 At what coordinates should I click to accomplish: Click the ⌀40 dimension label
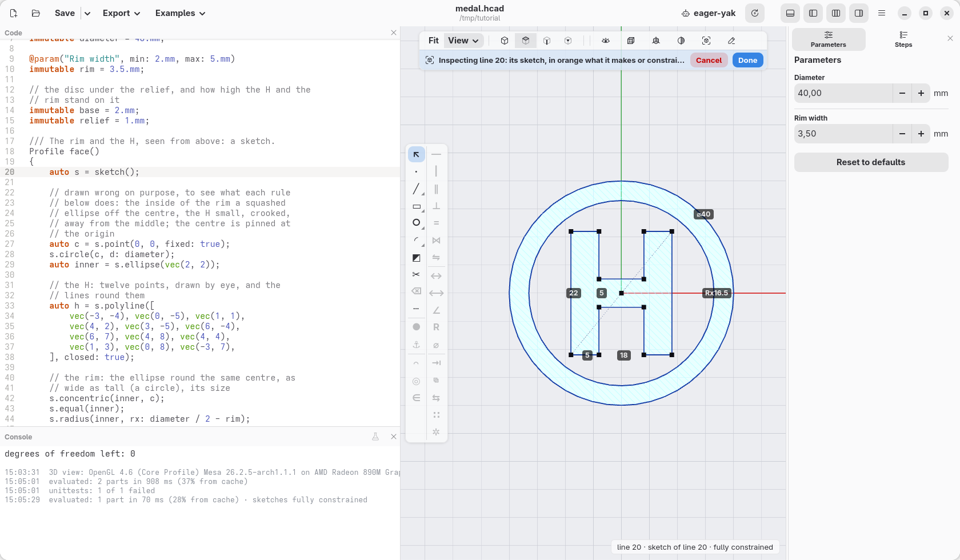click(x=704, y=214)
